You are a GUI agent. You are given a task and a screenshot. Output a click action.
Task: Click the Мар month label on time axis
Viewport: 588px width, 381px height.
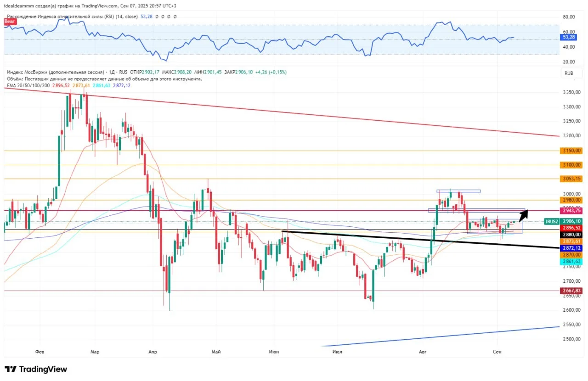coord(95,352)
